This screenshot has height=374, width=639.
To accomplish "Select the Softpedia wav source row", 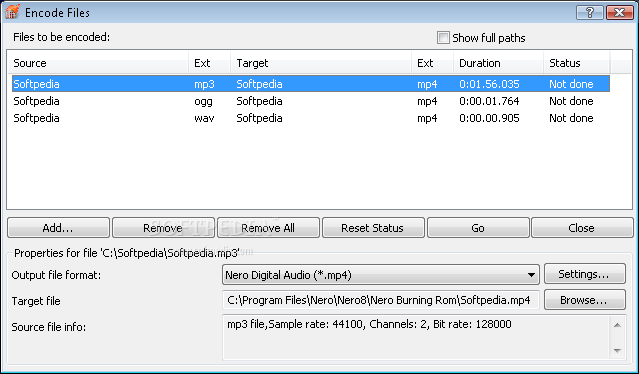I will (311, 118).
